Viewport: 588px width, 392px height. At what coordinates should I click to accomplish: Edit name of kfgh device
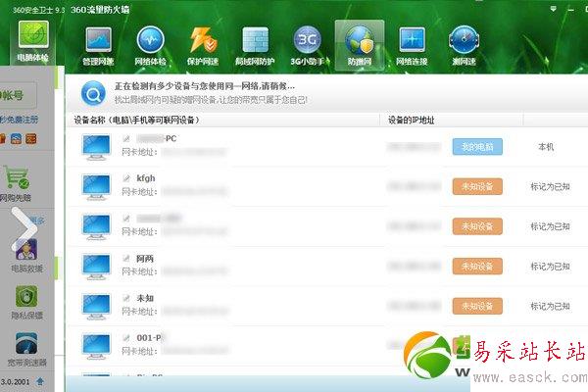click(126, 178)
